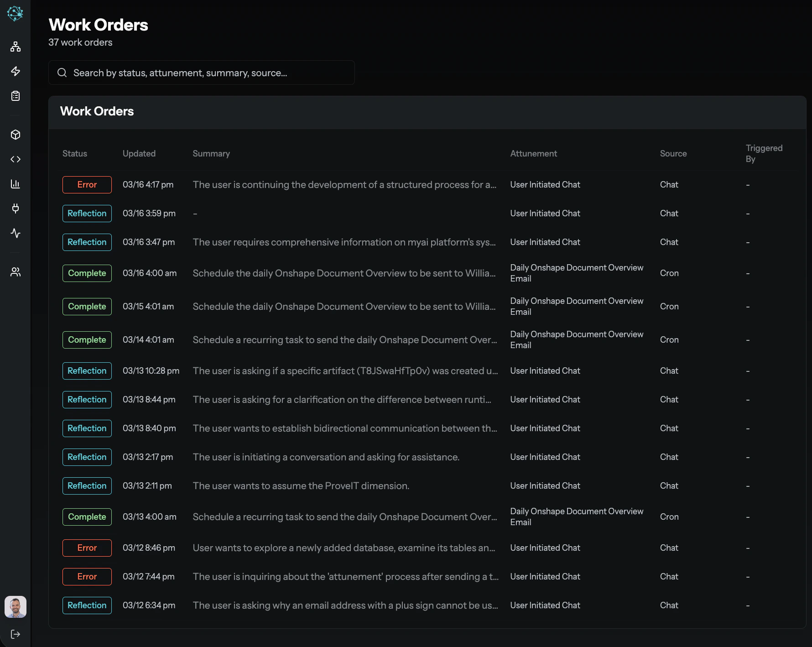Select the cube package sidebar icon
The width and height of the screenshot is (812, 647).
16,135
